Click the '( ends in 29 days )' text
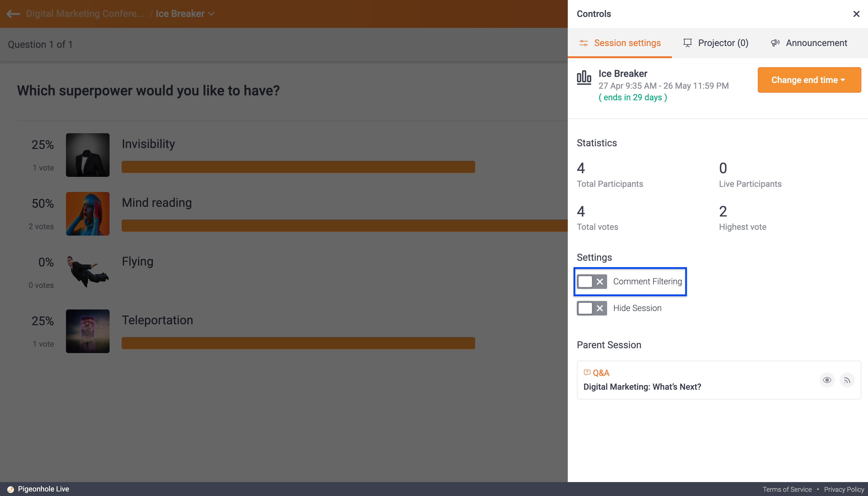This screenshot has height=496, width=868. 633,98
